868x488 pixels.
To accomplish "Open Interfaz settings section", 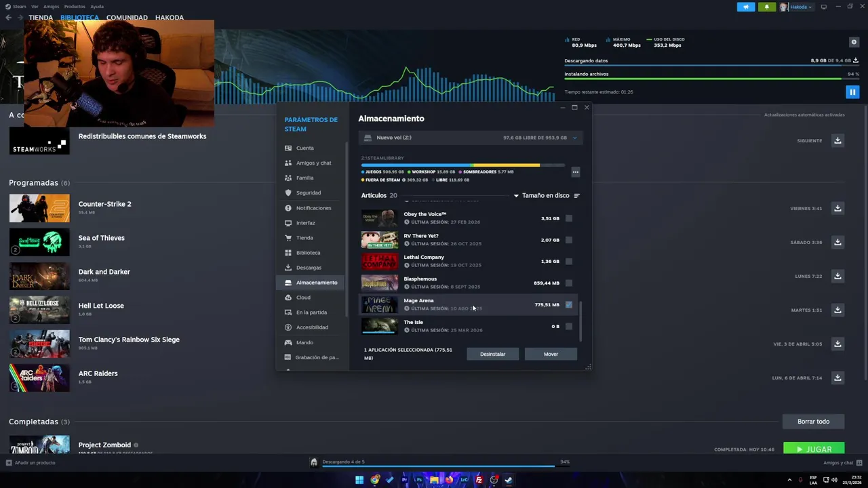I will pyautogui.click(x=312, y=223).
